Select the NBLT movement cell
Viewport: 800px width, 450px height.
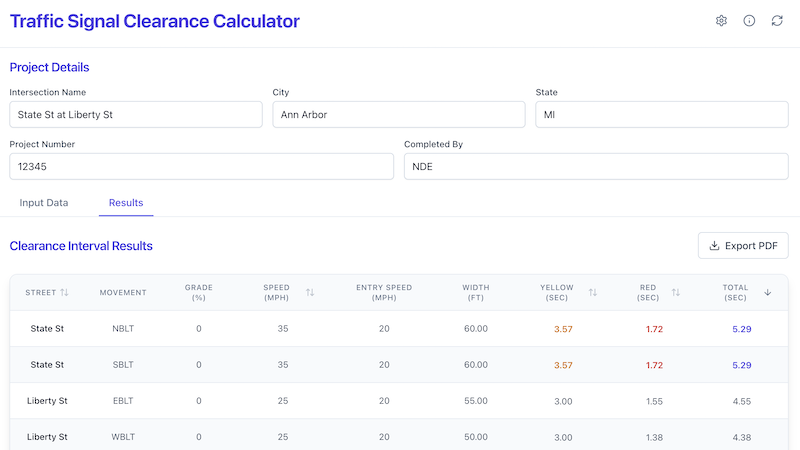[123, 329]
